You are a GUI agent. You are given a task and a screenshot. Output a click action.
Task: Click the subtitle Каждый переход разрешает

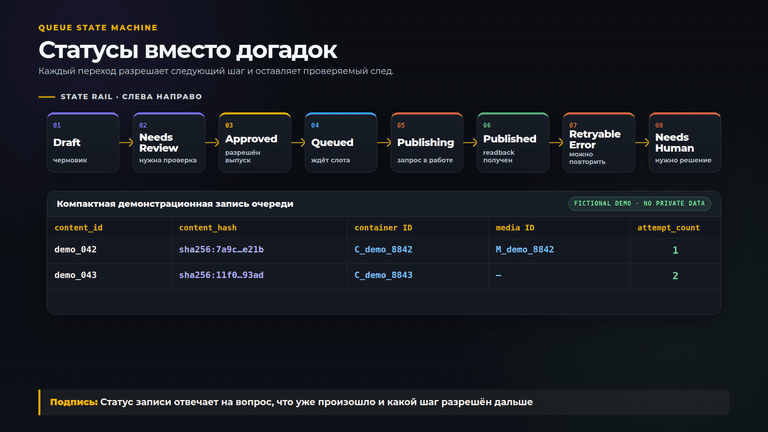tap(216, 71)
